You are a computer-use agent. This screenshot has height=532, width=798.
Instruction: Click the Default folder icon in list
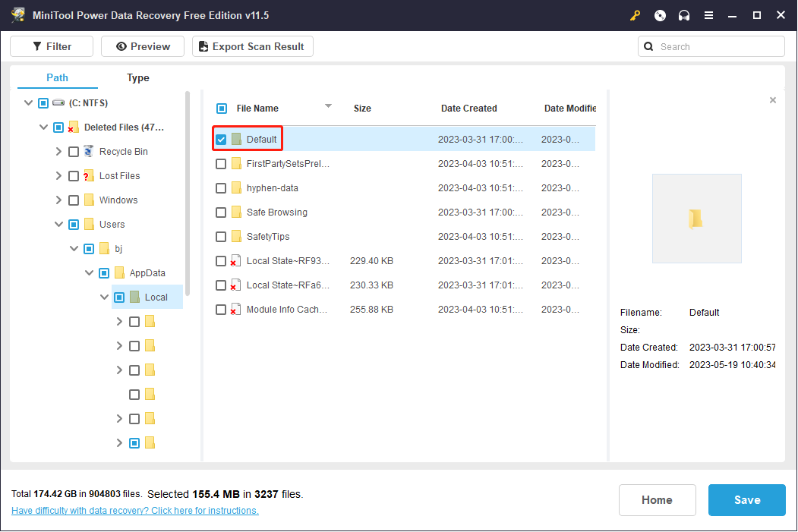(236, 140)
